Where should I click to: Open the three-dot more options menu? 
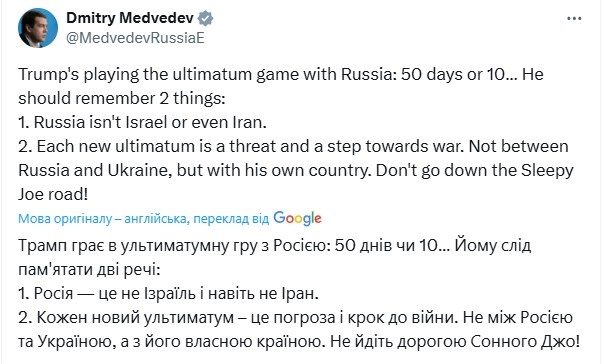point(574,18)
